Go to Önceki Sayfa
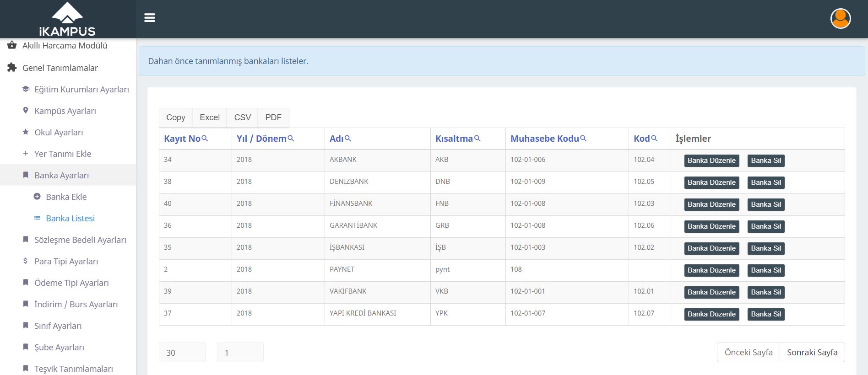 pyautogui.click(x=749, y=352)
